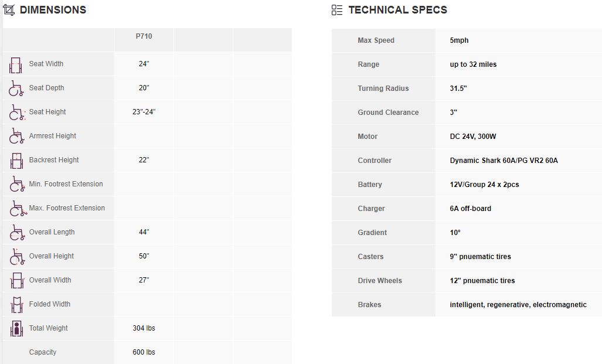Viewport: 602px width, 364px height.
Task: Click the Backrest Height icon
Action: coord(16,161)
